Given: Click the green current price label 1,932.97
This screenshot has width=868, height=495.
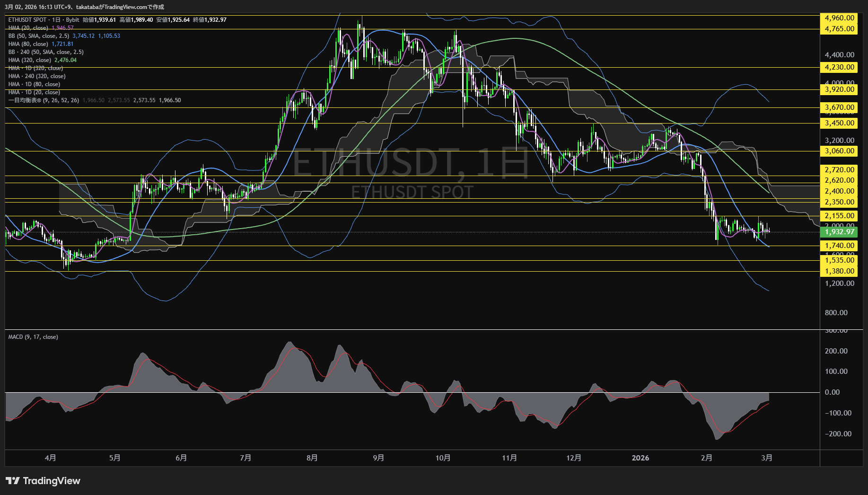Looking at the screenshot, I should pyautogui.click(x=839, y=232).
